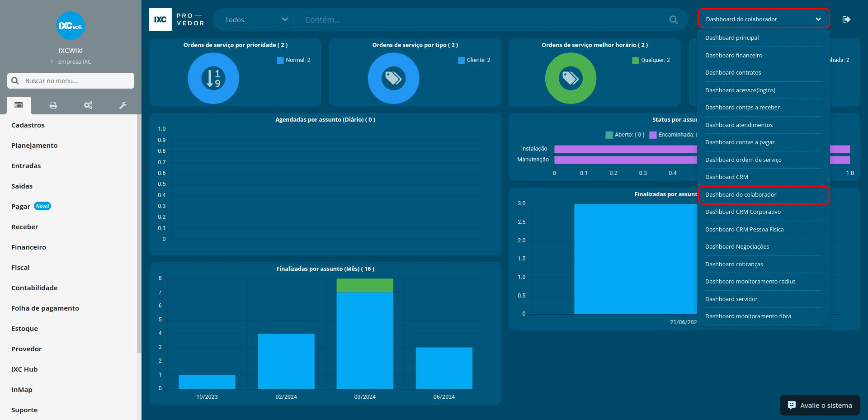Open the Receber menu
Viewport: 868px width, 420px height.
point(25,227)
